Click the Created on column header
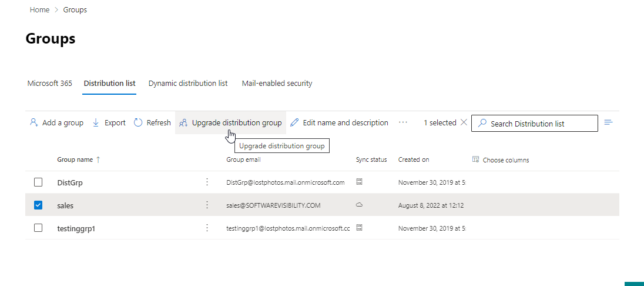This screenshot has height=286, width=644. (x=414, y=159)
